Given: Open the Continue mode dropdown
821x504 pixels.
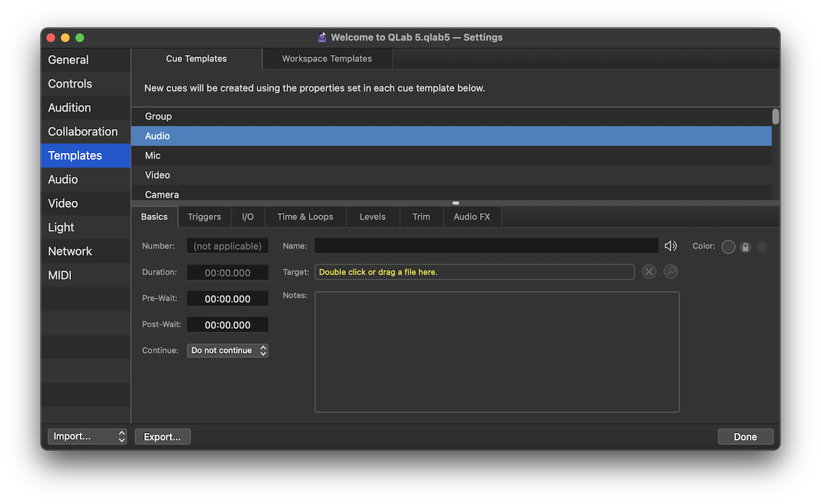Looking at the screenshot, I should (228, 351).
